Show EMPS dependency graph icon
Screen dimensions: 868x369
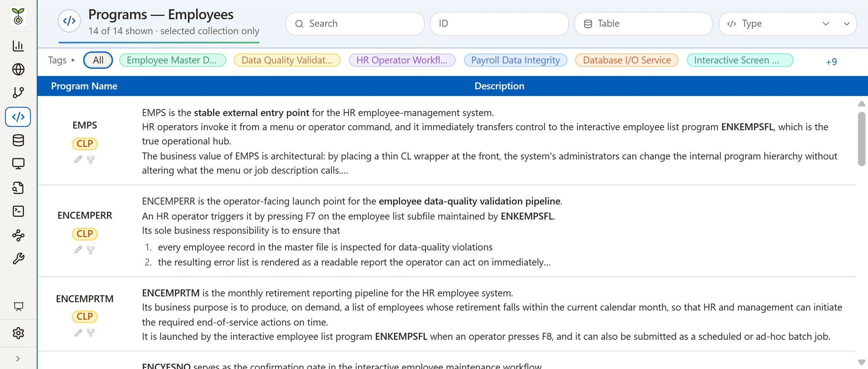(90, 160)
